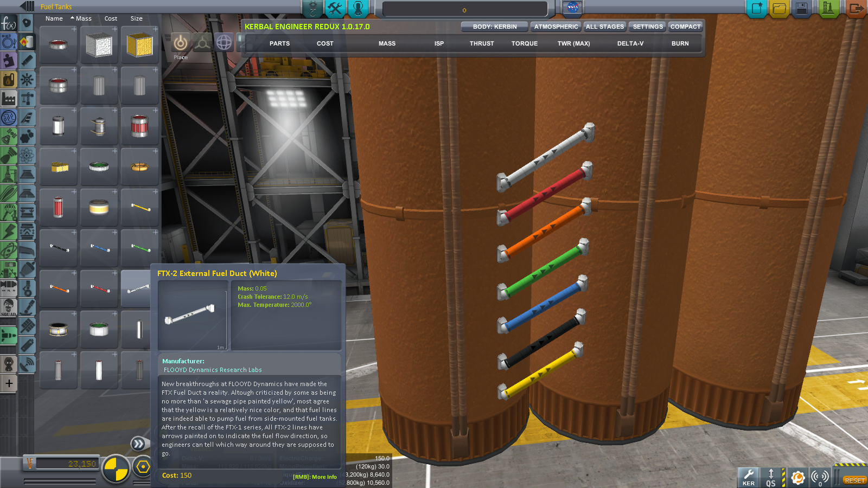The height and width of the screenshot is (488, 868).
Task: Click the [RMB]: More Info text
Action: pyautogui.click(x=315, y=477)
